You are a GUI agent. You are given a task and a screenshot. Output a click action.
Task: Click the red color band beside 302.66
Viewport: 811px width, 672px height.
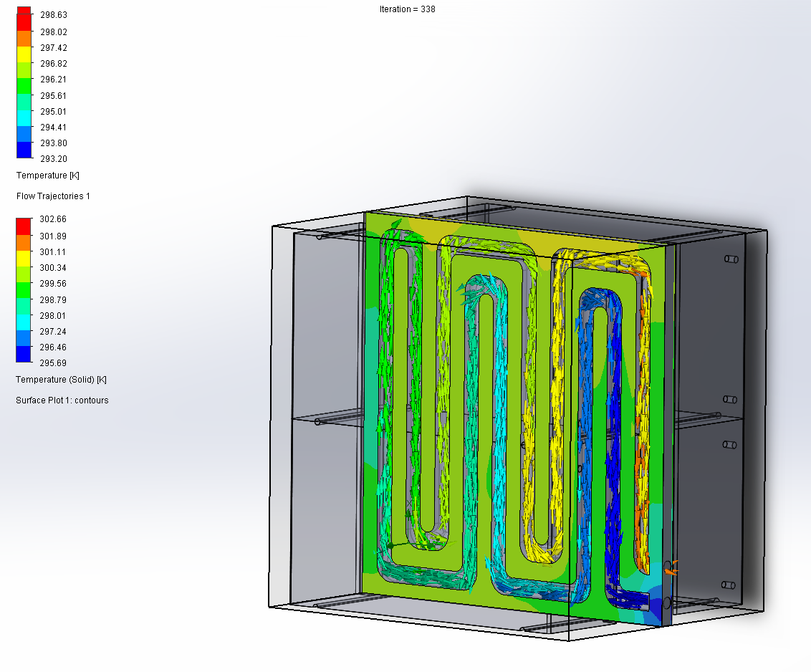(x=24, y=226)
